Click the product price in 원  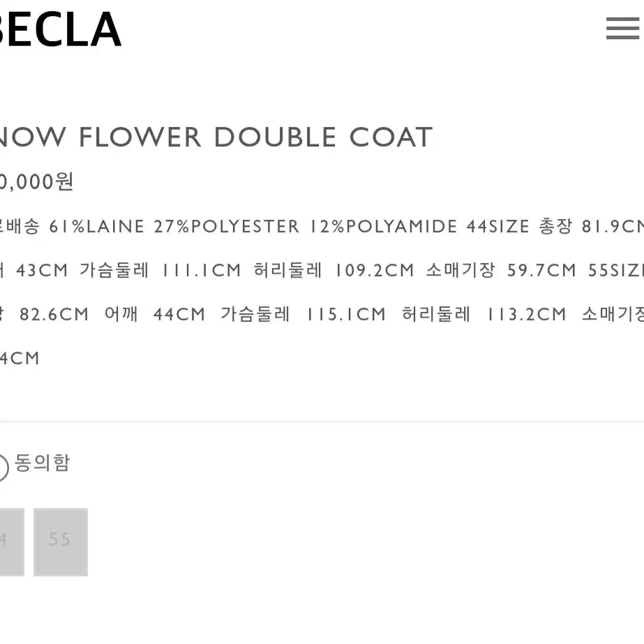tap(36, 181)
